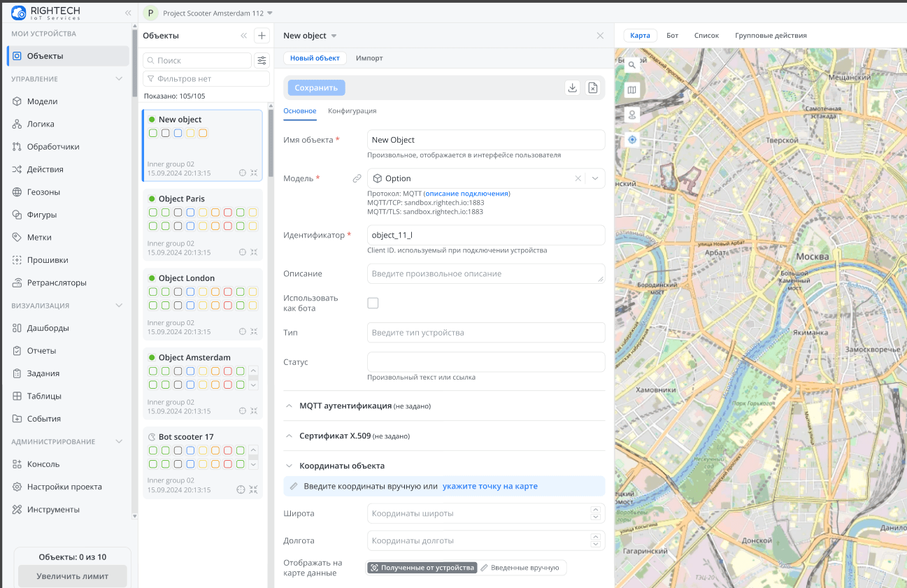The width and height of the screenshot is (907, 588).
Task: Click the map search magnifier icon
Action: 631,65
